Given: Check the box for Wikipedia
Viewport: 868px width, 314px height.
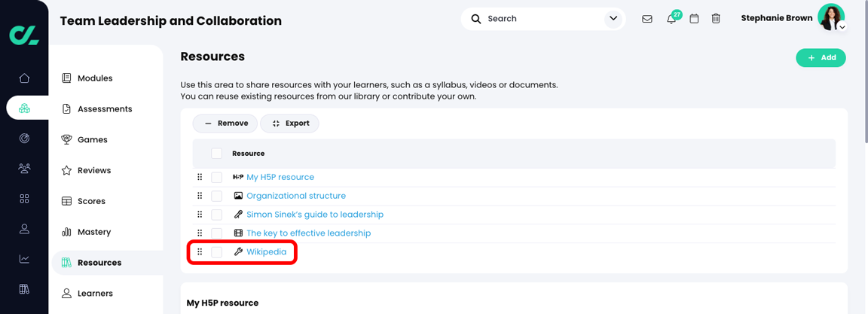Looking at the screenshot, I should [x=216, y=252].
